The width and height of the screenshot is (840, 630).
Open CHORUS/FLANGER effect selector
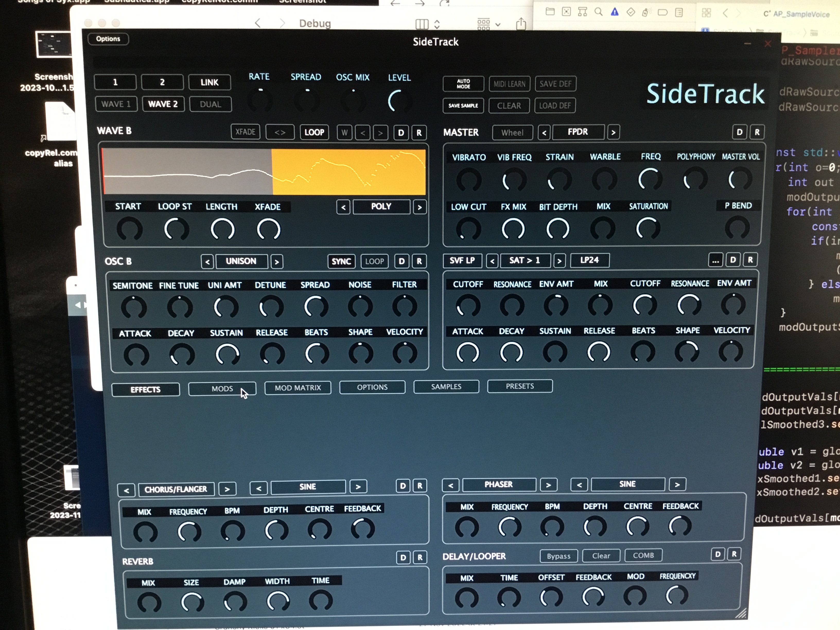point(176,489)
